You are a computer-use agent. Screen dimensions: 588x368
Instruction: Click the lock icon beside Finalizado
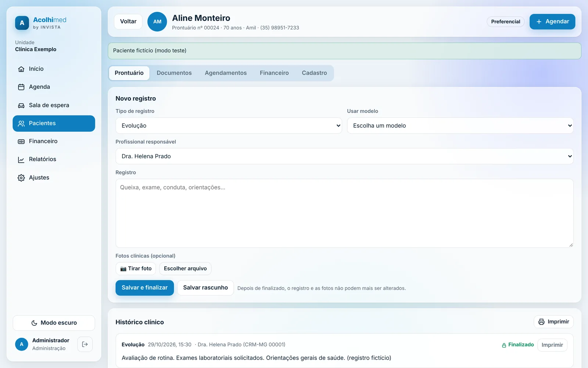tap(504, 345)
